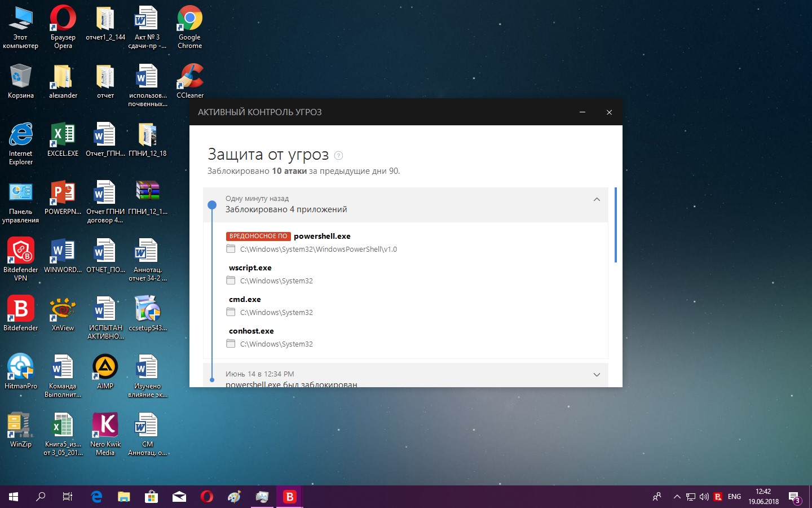The height and width of the screenshot is (508, 812).
Task: Open folder location of cmd.exe
Action: (x=231, y=312)
